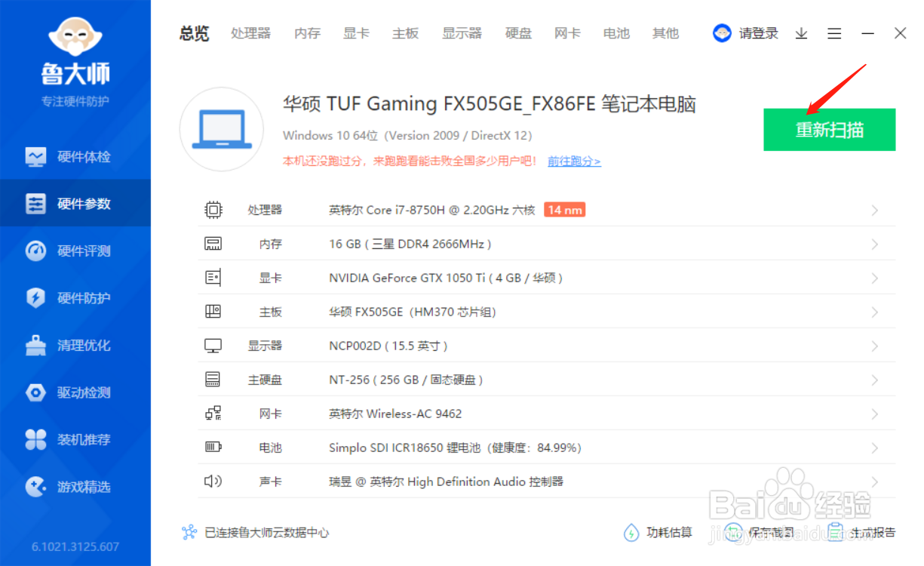Click the 功耗估算 label
Viewport: 924px width, 566px height.
pos(670,532)
